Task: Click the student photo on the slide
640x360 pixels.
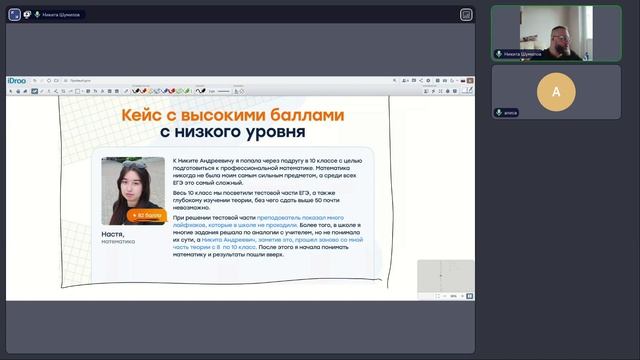Action: (133, 191)
